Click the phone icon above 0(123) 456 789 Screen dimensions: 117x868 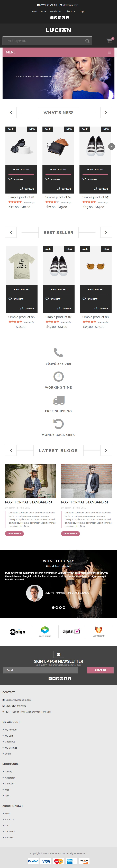(58, 352)
